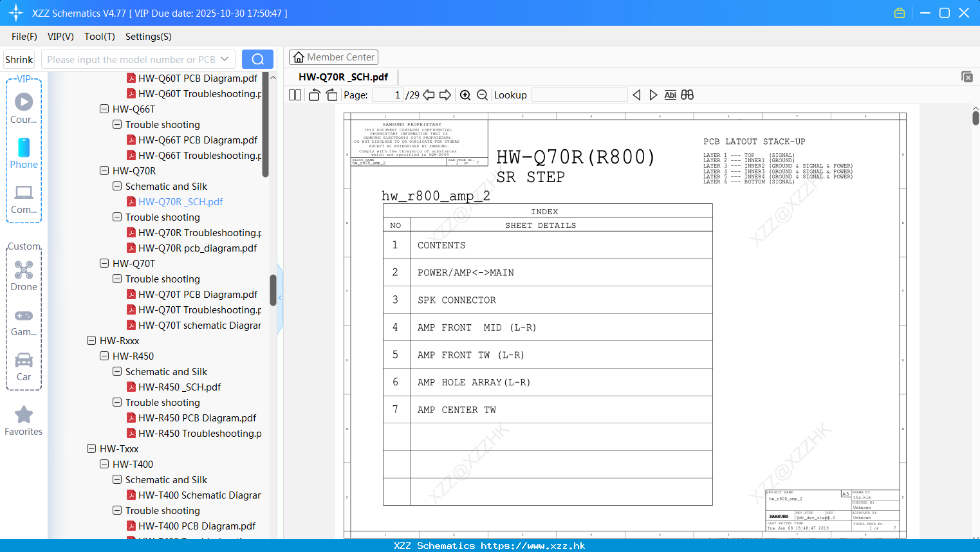Select the Computer category icon

(x=24, y=199)
